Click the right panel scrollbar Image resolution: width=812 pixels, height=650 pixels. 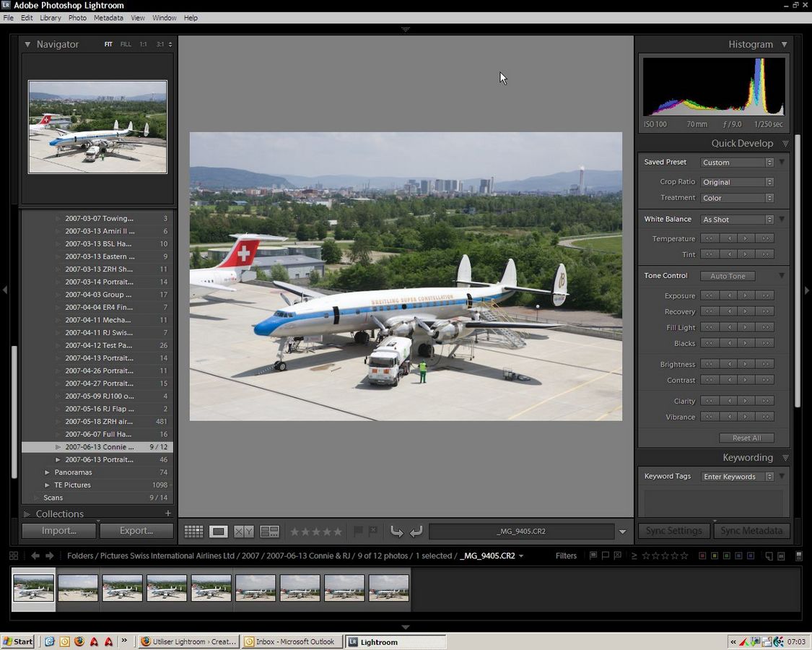(x=798, y=269)
